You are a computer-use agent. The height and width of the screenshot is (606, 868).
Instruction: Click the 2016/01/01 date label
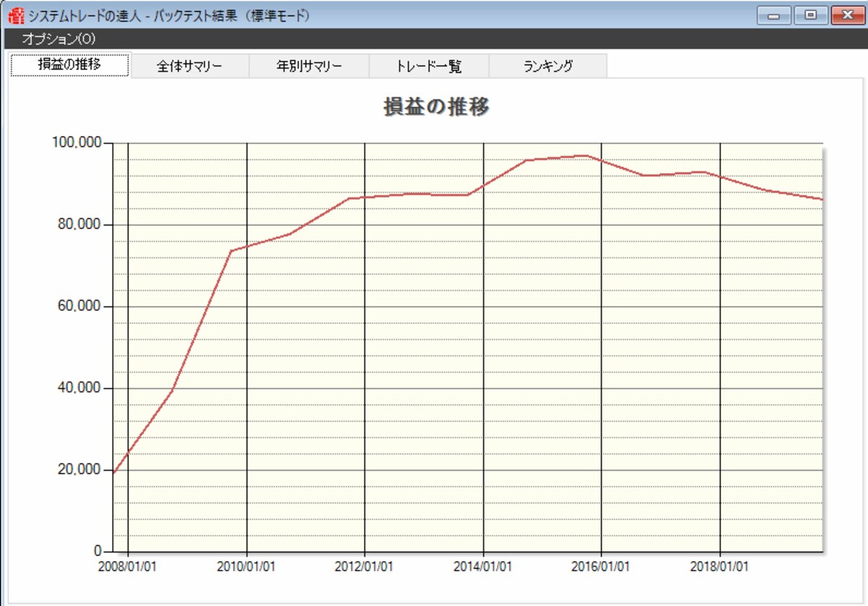pyautogui.click(x=601, y=566)
